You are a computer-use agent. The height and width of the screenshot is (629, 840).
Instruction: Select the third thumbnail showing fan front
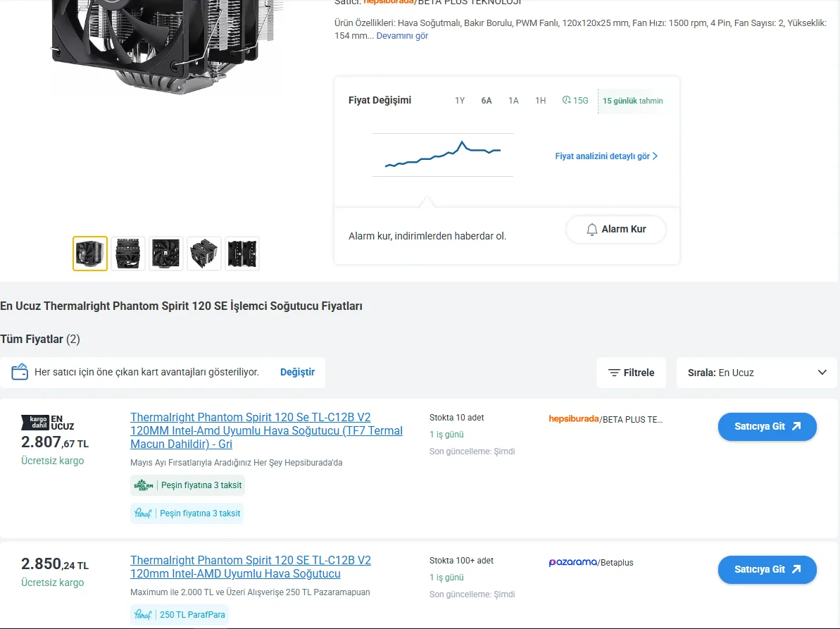click(x=166, y=254)
